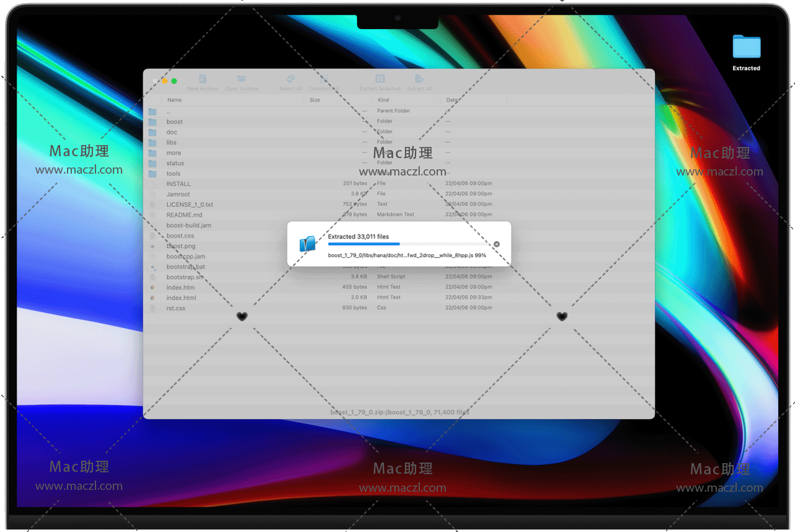The height and width of the screenshot is (532, 795).
Task: Sort files by the Size column header
Action: [315, 100]
